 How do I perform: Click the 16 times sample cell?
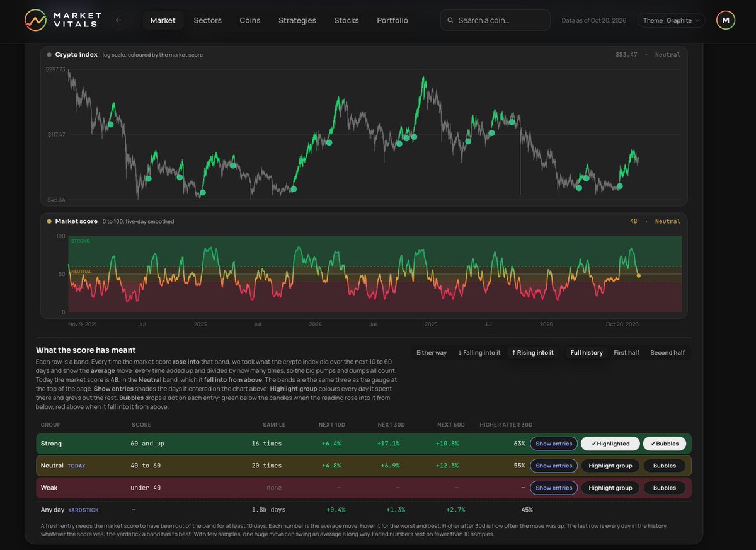click(266, 444)
